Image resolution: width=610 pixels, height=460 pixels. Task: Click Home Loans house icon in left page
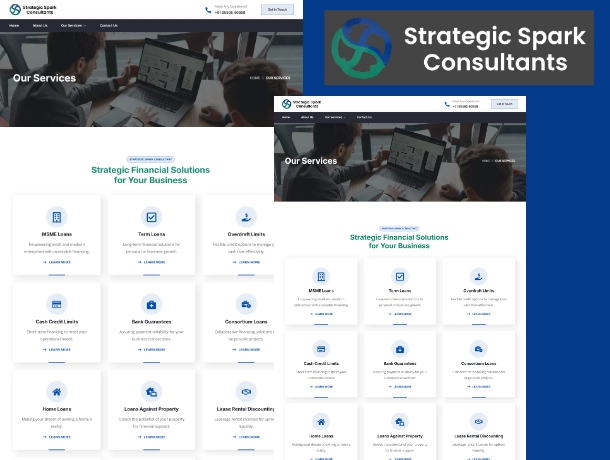coord(57,392)
